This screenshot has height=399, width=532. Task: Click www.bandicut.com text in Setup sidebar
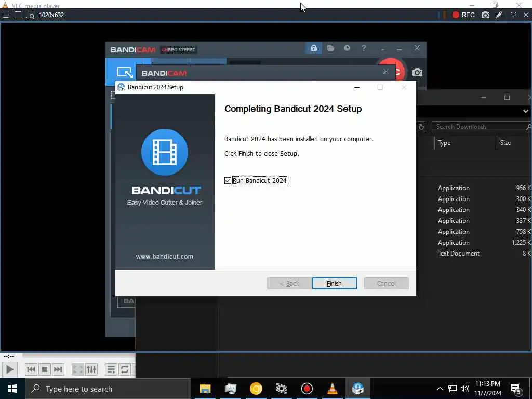pyautogui.click(x=165, y=257)
